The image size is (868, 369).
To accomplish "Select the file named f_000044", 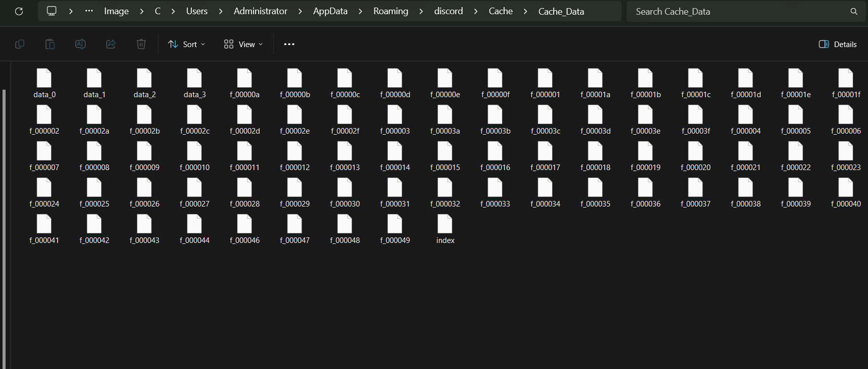I will point(194,229).
